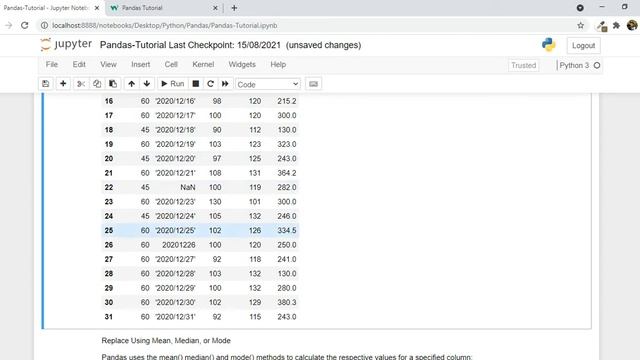Open the Insert menu
This screenshot has height=360, width=640.
140,64
